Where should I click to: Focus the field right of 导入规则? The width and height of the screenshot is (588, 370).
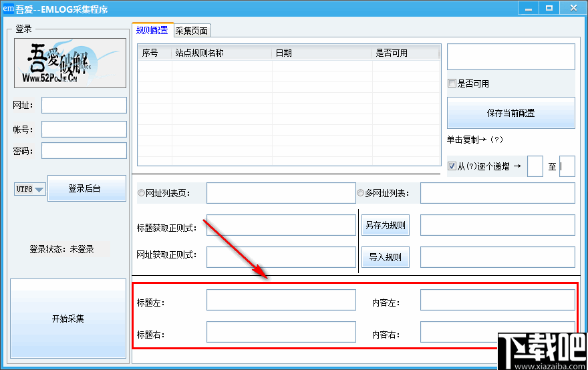(x=497, y=257)
